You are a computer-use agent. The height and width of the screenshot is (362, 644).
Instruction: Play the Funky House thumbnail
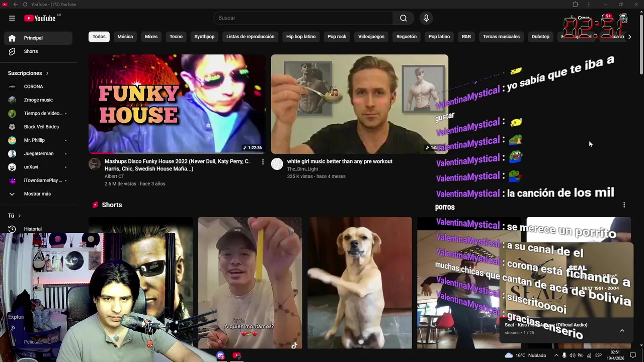click(177, 104)
